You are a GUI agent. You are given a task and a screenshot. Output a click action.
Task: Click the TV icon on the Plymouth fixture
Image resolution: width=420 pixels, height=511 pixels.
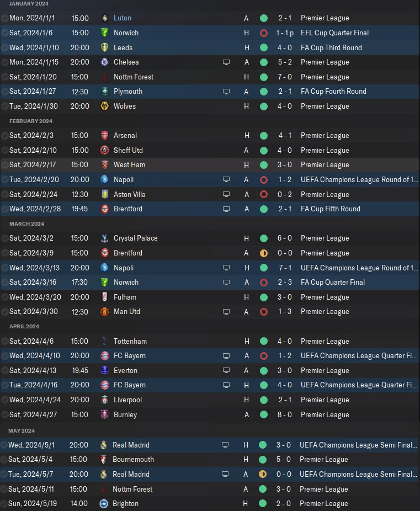pos(226,92)
